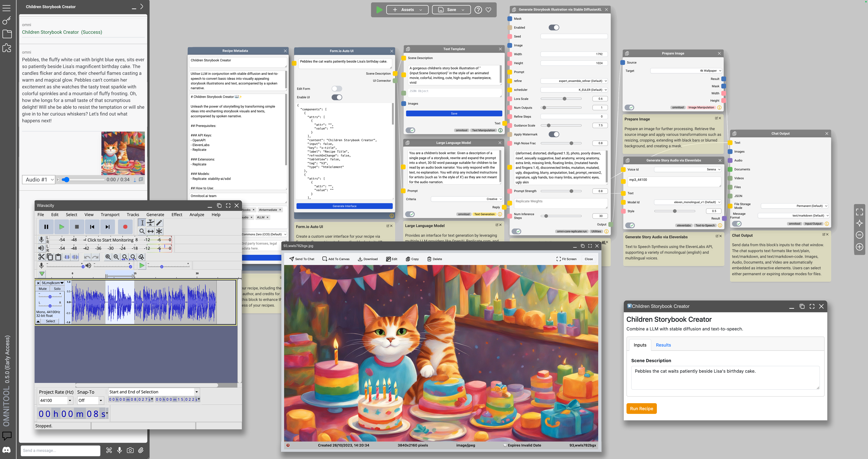The width and height of the screenshot is (868, 459).
Task: Click the microphone icon in chat input
Action: (x=119, y=450)
